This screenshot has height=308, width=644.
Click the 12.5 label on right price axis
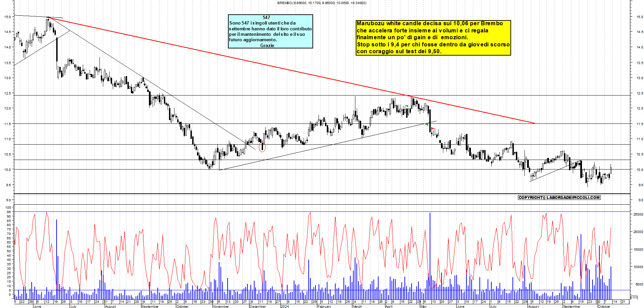(x=640, y=93)
